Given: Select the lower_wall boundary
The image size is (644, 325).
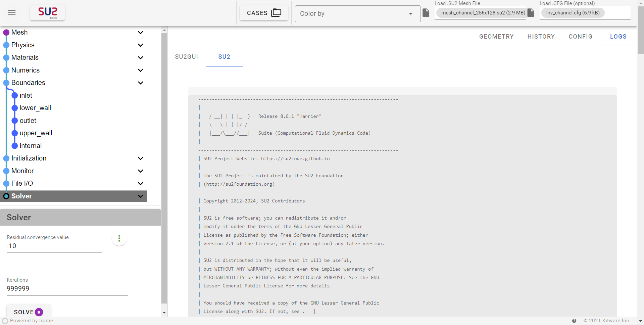Looking at the screenshot, I should pos(35,108).
